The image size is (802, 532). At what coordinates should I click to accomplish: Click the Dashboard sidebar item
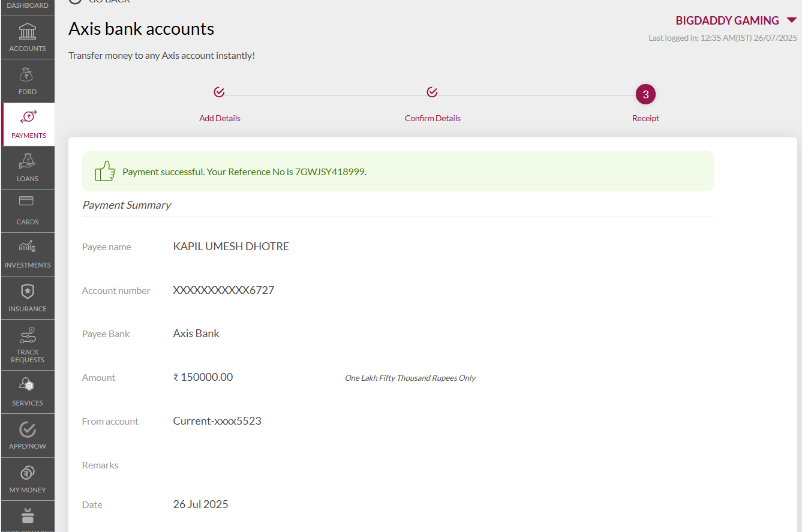point(28,5)
